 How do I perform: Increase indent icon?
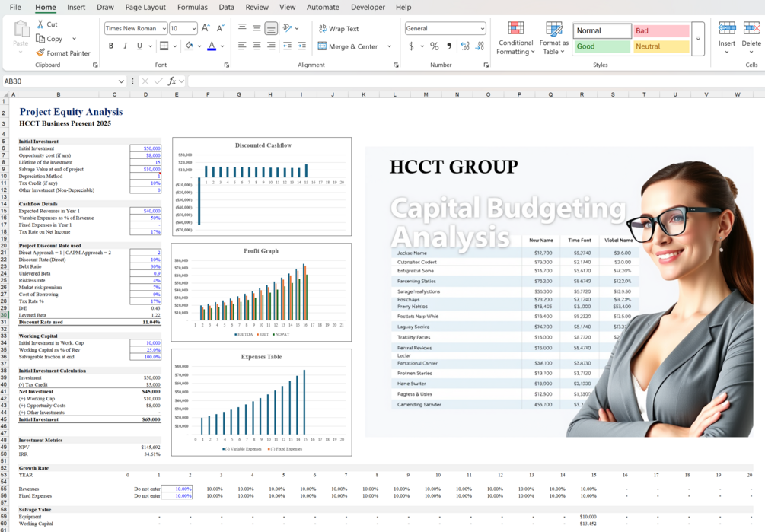[302, 46]
